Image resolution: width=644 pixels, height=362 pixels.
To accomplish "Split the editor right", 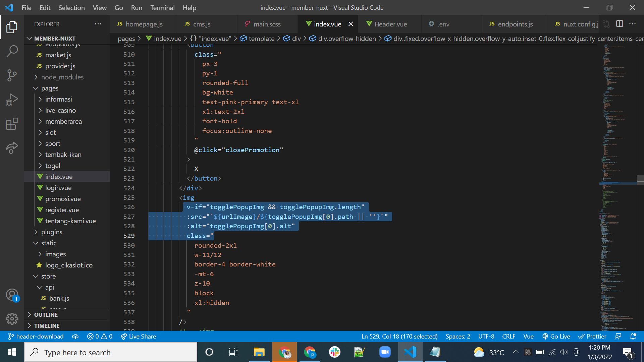I will [620, 24].
